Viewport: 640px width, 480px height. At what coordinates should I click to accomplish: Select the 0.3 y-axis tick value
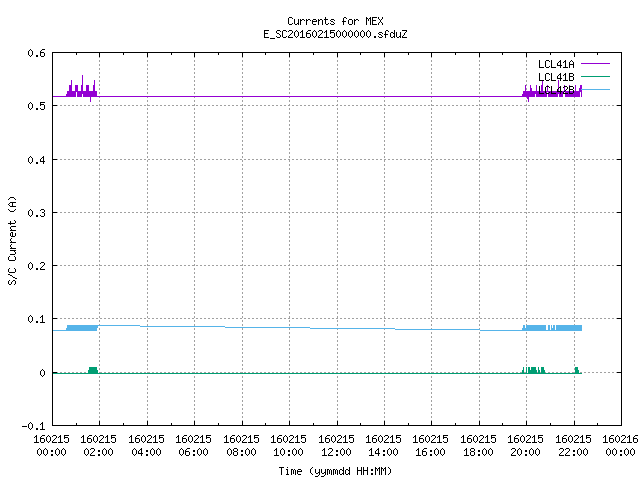(36, 213)
